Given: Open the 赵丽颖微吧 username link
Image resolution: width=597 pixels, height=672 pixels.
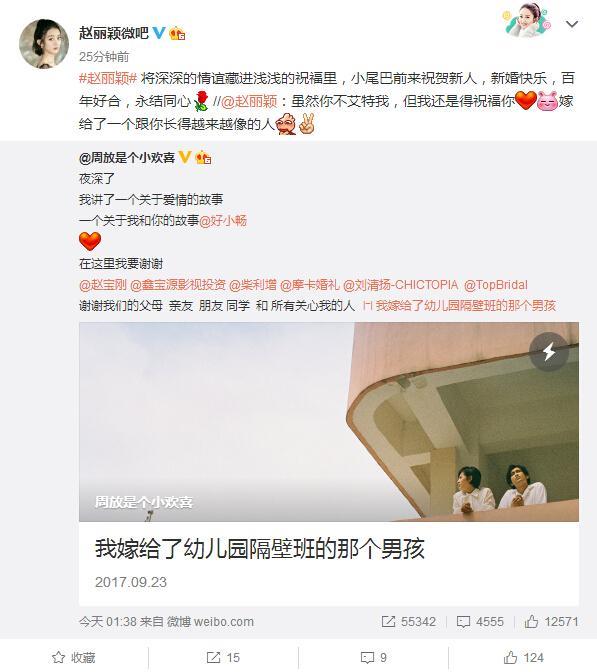Looking at the screenshot, I should [114, 33].
